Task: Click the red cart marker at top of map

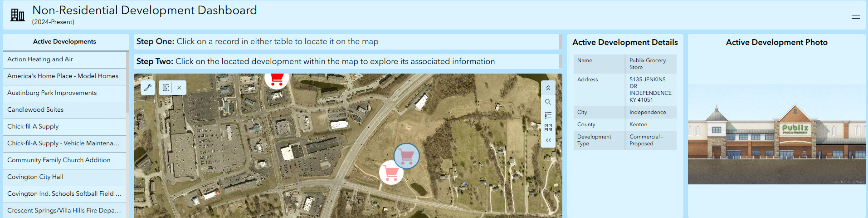Action: pyautogui.click(x=277, y=79)
